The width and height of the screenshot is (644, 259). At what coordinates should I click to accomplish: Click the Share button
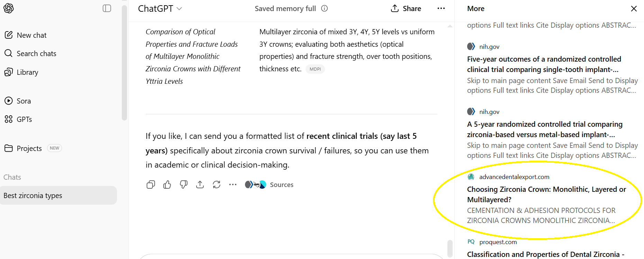[x=406, y=9]
